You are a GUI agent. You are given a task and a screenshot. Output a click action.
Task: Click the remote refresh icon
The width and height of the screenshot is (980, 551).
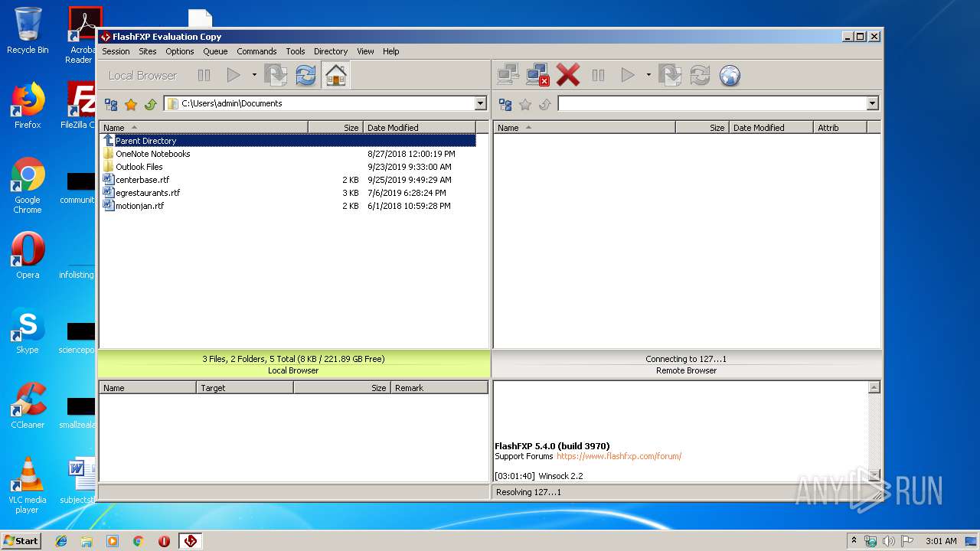[700, 75]
